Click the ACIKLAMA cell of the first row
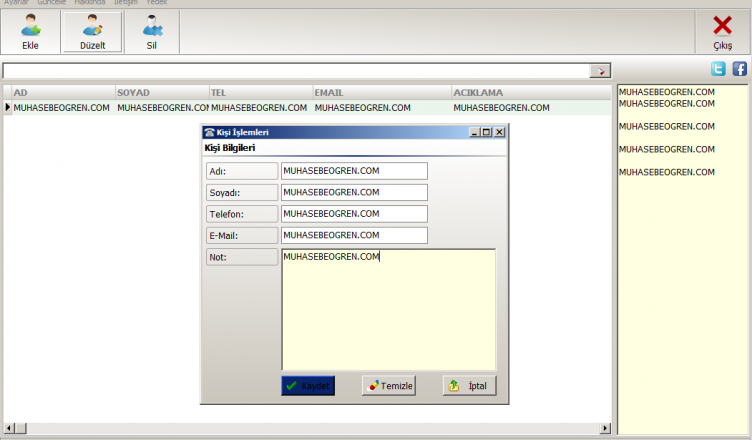This screenshot has width=752, height=440. point(531,107)
